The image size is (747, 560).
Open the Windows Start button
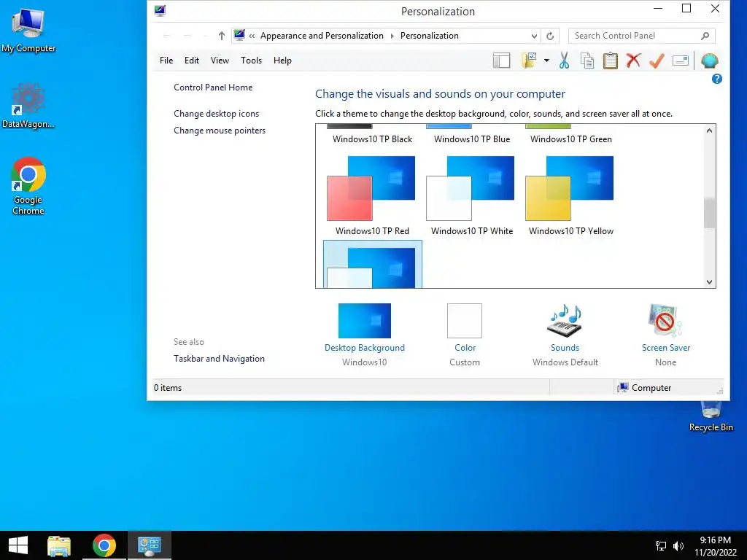[18, 545]
